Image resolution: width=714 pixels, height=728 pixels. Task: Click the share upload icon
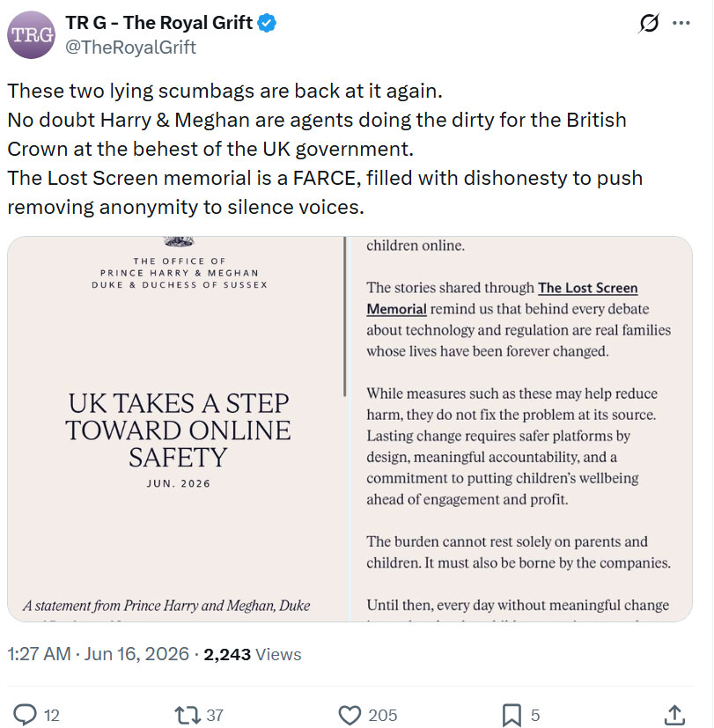point(675,715)
